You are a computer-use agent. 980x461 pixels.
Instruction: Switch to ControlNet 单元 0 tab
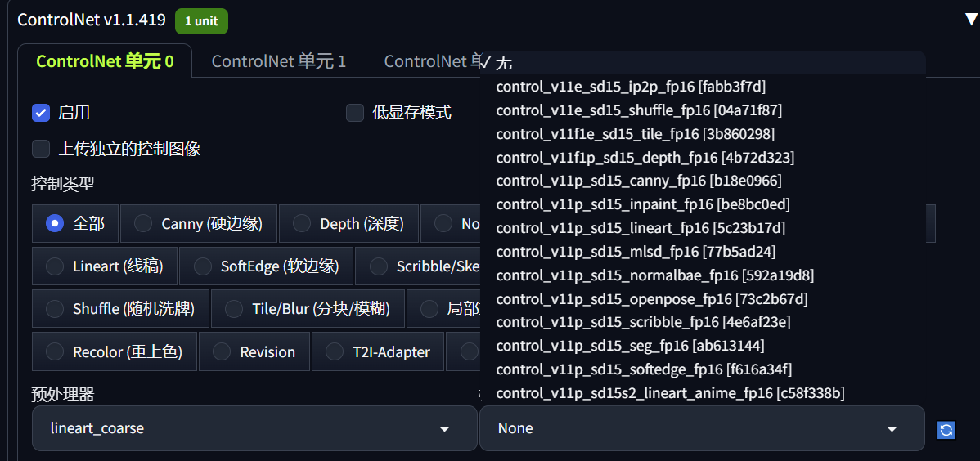tap(105, 61)
